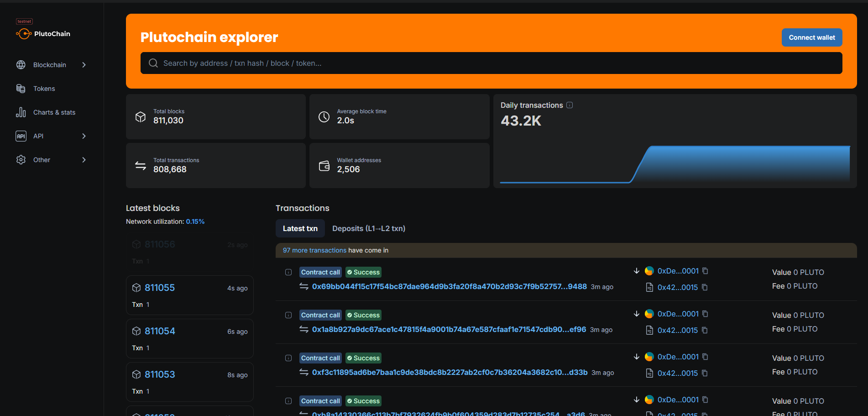Viewport: 868px width, 416px height.
Task: Open the Daily transactions info tooltip
Action: pyautogui.click(x=570, y=105)
